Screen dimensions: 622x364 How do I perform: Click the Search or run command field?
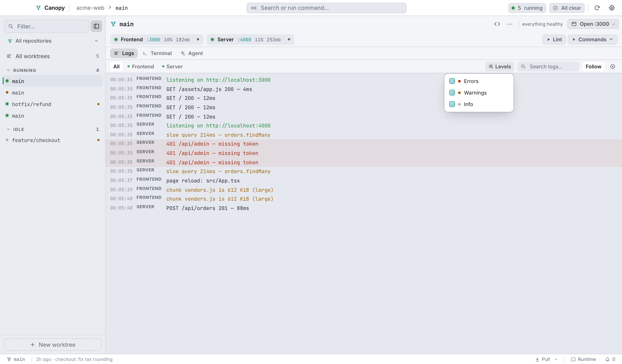tap(326, 8)
